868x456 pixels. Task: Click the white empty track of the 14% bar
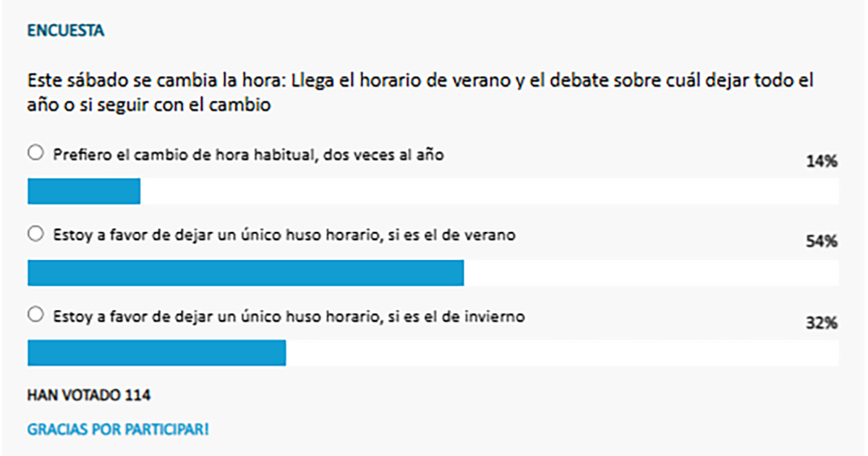click(x=489, y=192)
